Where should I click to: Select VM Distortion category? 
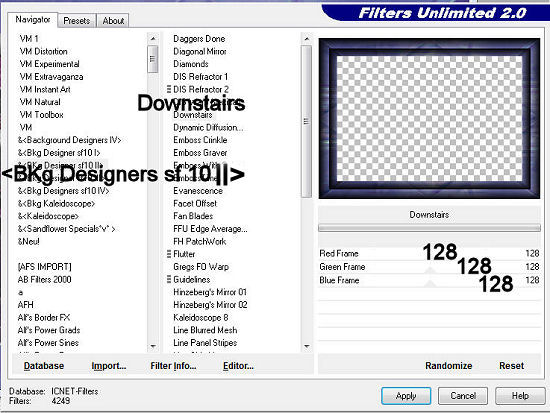pos(43,51)
